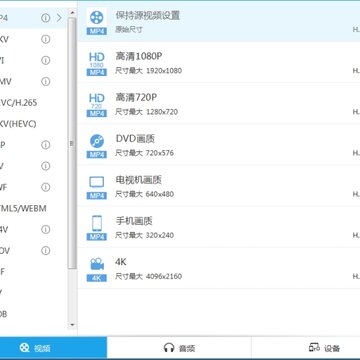
Task: Click the format list scroll-down arrow
Action: tap(72, 325)
